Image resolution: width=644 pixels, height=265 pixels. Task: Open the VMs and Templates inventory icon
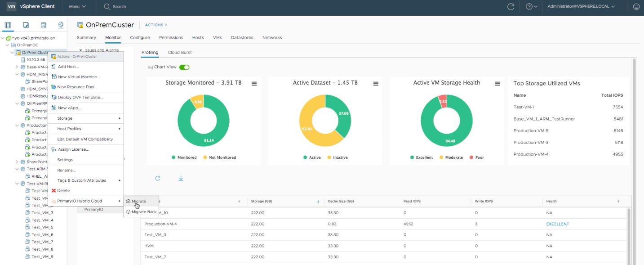tap(26, 25)
